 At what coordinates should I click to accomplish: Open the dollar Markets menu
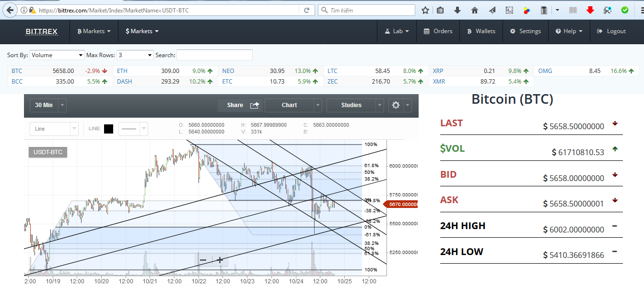click(x=142, y=31)
